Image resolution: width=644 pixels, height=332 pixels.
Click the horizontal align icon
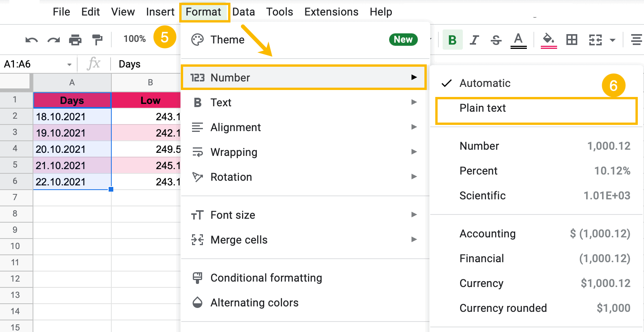[x=636, y=40]
